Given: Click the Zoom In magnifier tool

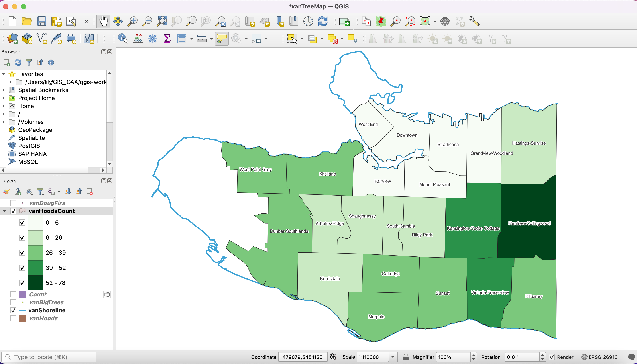Looking at the screenshot, I should (x=132, y=22).
